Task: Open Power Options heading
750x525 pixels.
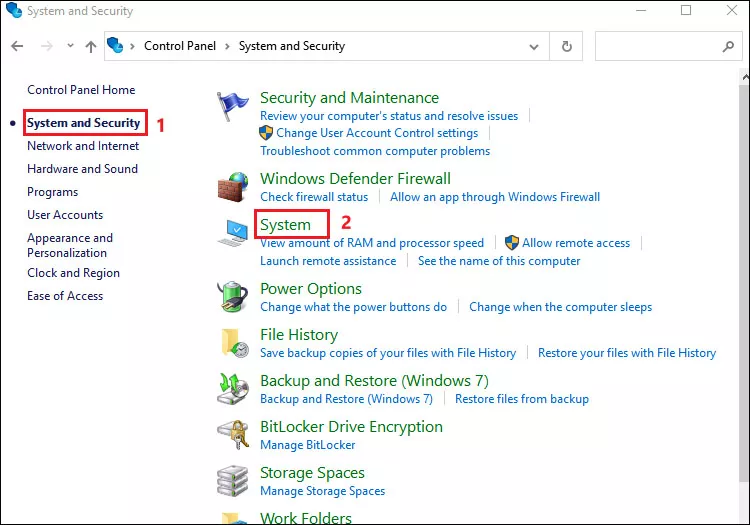Action: pyautogui.click(x=311, y=289)
